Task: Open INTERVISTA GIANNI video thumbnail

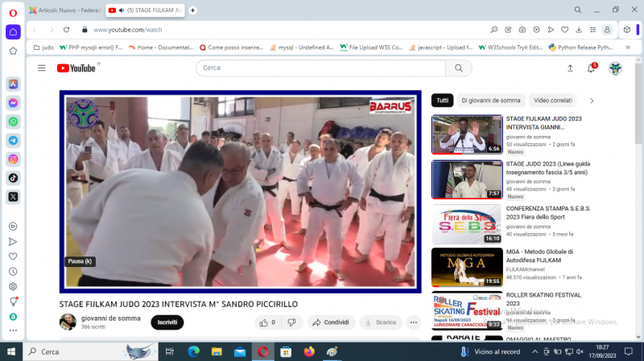Action: pos(467,134)
